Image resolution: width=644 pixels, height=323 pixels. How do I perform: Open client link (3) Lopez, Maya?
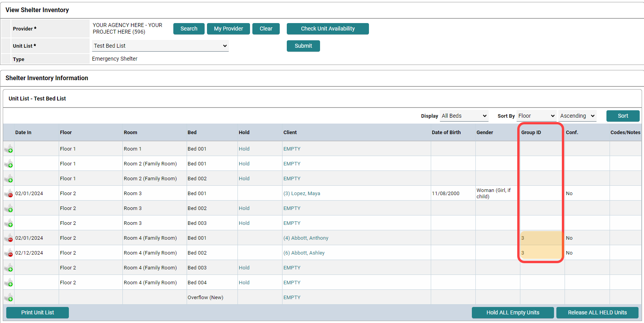pos(302,194)
